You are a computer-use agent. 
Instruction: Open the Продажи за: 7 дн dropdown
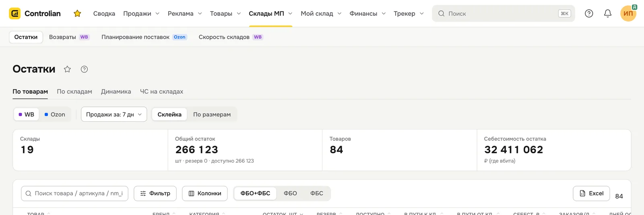(x=114, y=115)
